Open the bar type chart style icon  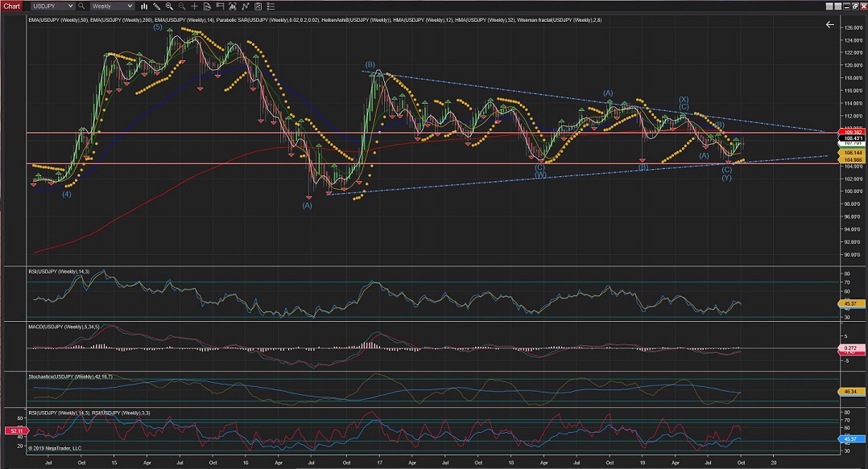pyautogui.click(x=144, y=6)
